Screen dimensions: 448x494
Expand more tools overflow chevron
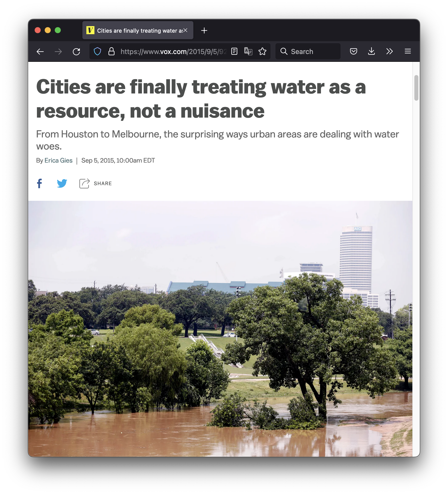[389, 52]
